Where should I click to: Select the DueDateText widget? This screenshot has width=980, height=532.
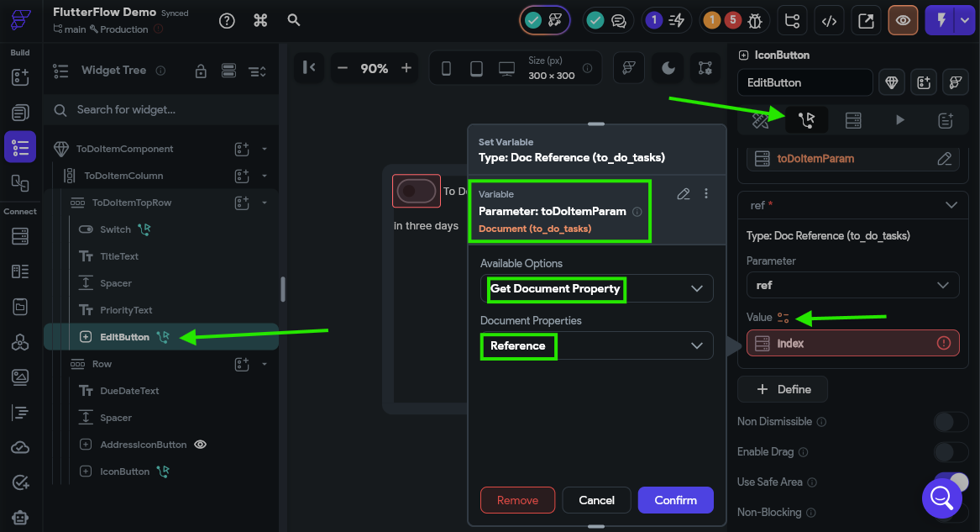(x=129, y=391)
